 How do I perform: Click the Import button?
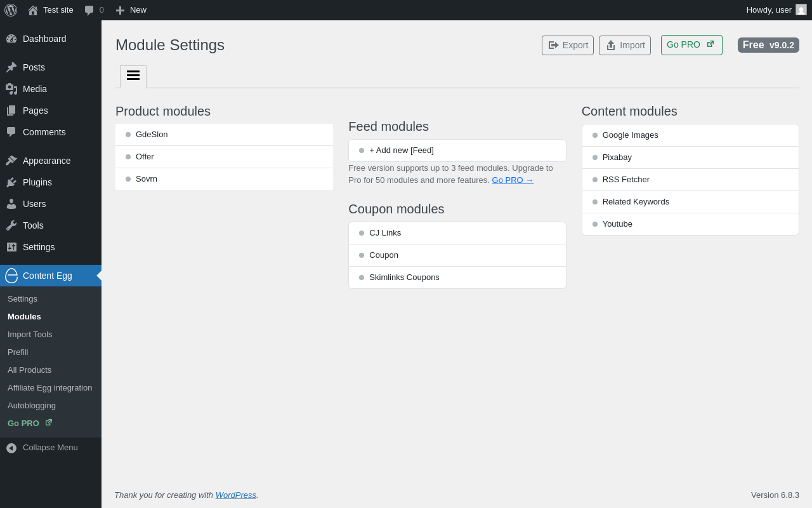(x=625, y=45)
